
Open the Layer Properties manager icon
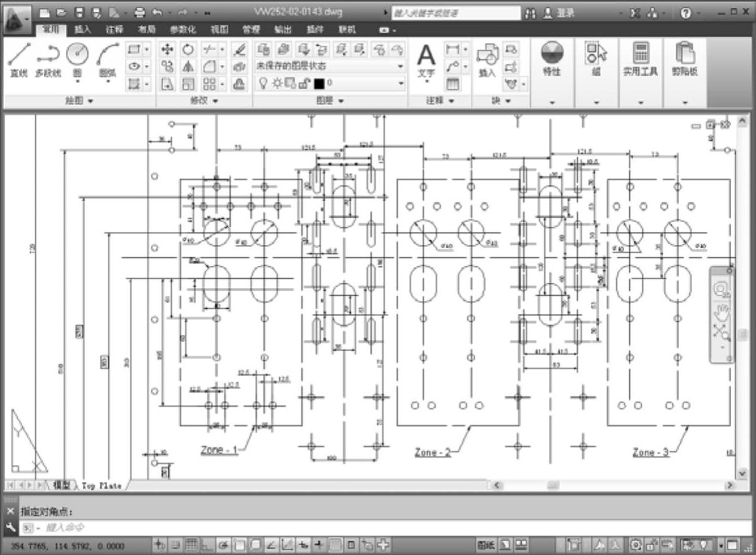tap(263, 49)
